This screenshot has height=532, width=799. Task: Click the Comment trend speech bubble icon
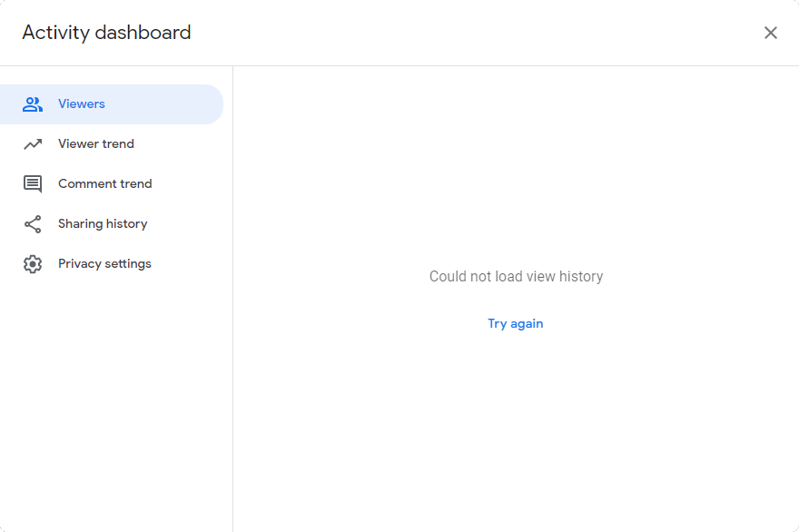pos(33,183)
